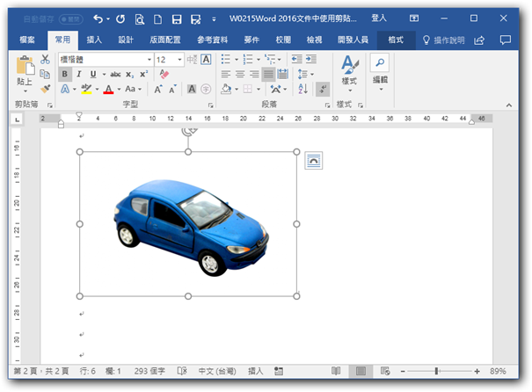Switch to the Insert (插入) tab
The width and height of the screenshot is (532, 392).
94,40
